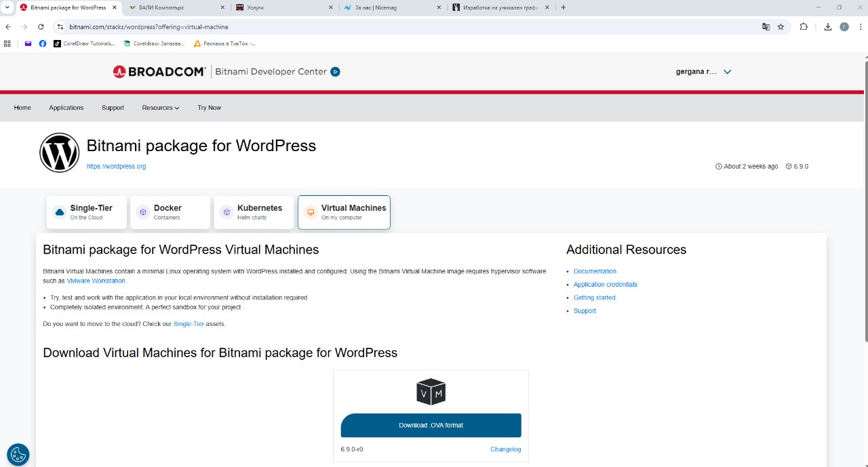Open the Applications menu item
The width and height of the screenshot is (868, 467).
coord(66,108)
